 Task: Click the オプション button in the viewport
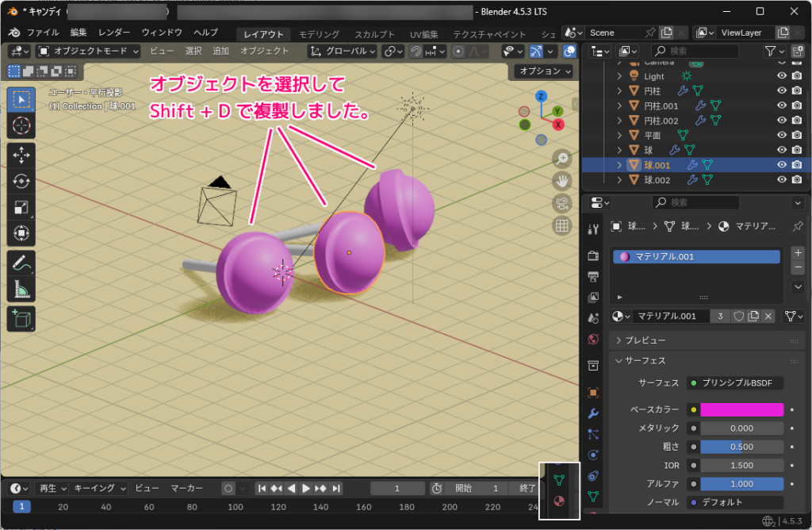tap(546, 71)
